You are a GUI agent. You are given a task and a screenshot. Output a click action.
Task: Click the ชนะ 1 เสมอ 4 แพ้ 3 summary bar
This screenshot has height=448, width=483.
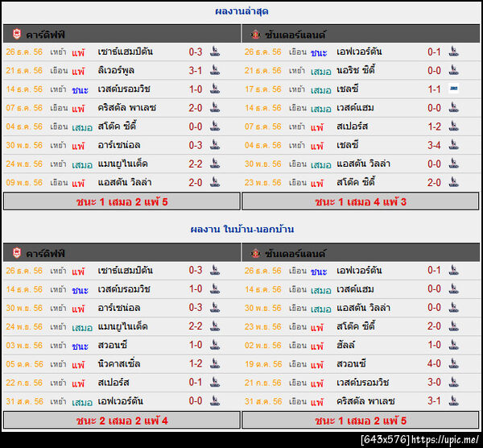361,201
